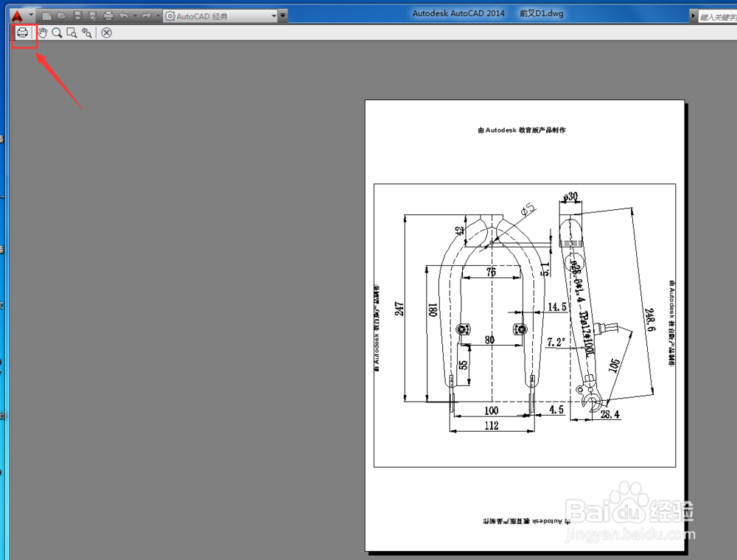The height and width of the screenshot is (560, 737).
Task: Click the dimension text 112
Action: click(491, 426)
